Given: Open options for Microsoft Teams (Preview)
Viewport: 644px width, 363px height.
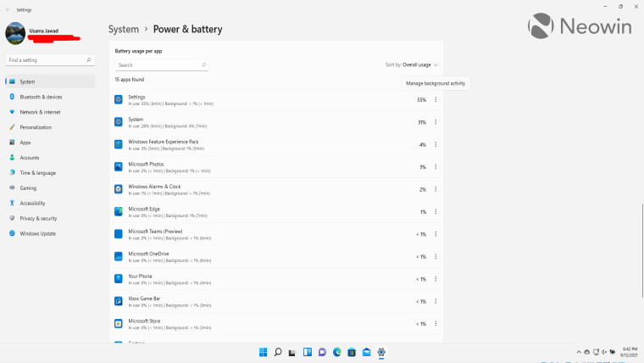Looking at the screenshot, I should pyautogui.click(x=436, y=234).
